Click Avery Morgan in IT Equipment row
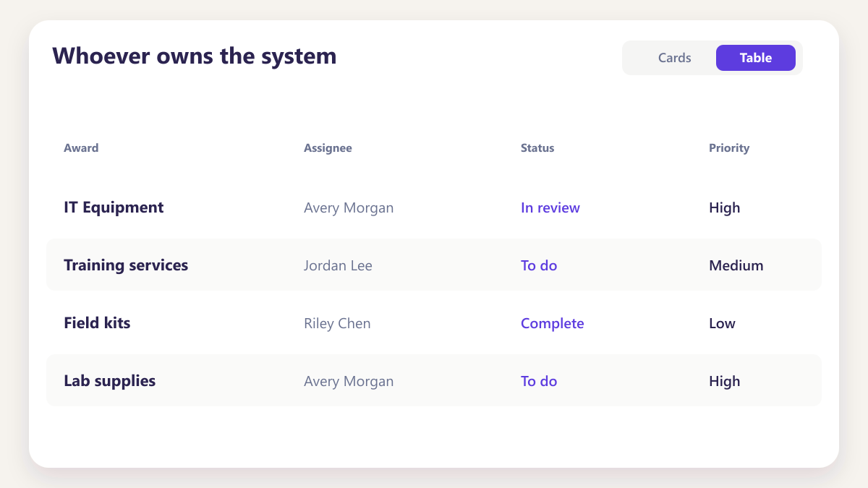The width and height of the screenshot is (868, 488). [x=349, y=208]
